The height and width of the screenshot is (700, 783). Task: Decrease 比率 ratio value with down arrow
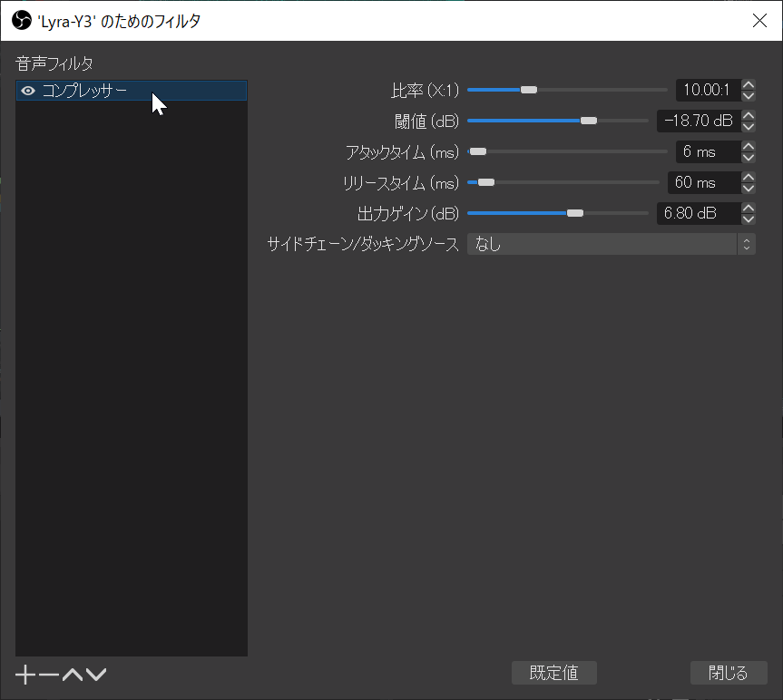(748, 96)
